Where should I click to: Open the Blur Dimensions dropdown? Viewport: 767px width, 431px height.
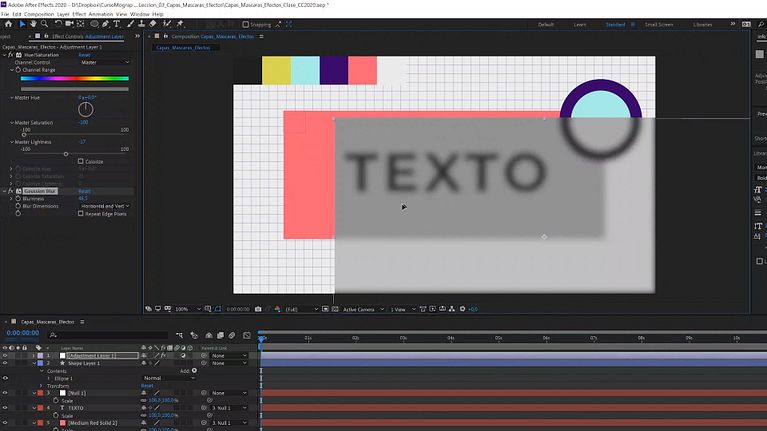(x=103, y=205)
